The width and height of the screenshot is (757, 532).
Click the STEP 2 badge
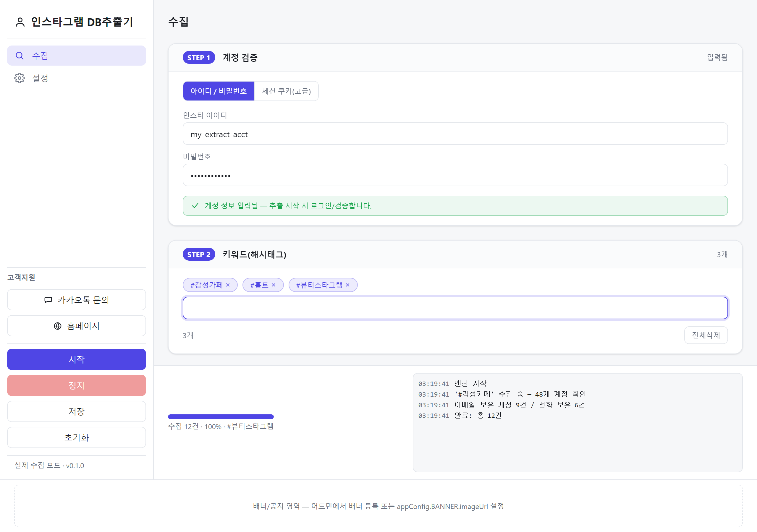tap(199, 254)
